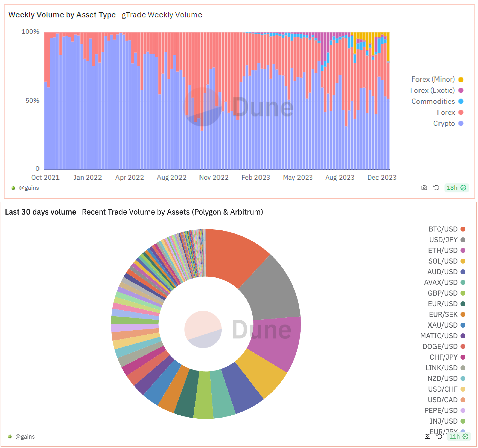Open Recent Trade Volume by Assets query link

click(172, 212)
